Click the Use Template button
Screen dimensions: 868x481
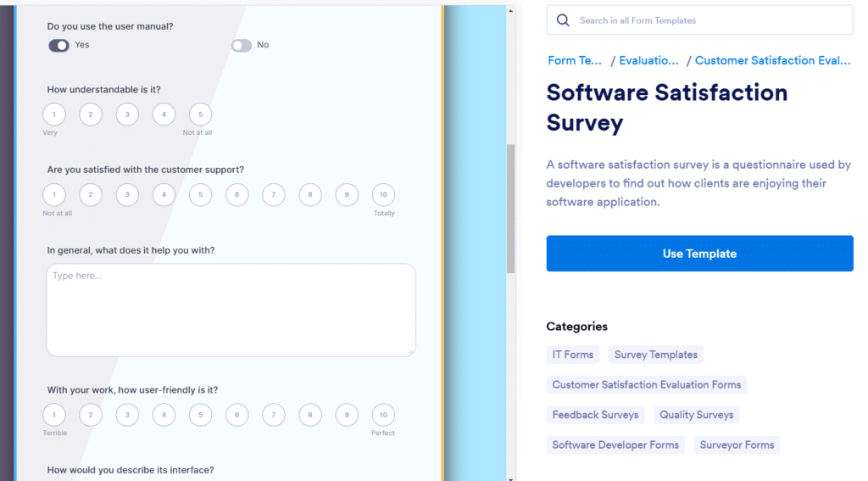click(x=699, y=254)
